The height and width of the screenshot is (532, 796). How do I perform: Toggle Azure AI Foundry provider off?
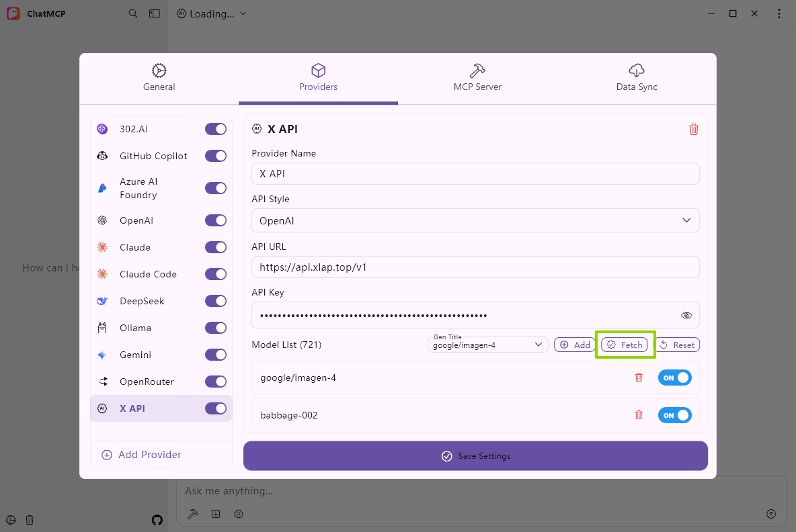pos(216,188)
